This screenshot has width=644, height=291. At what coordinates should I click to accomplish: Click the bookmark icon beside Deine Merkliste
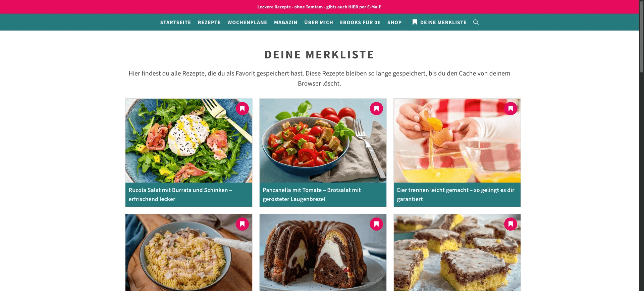(x=415, y=22)
